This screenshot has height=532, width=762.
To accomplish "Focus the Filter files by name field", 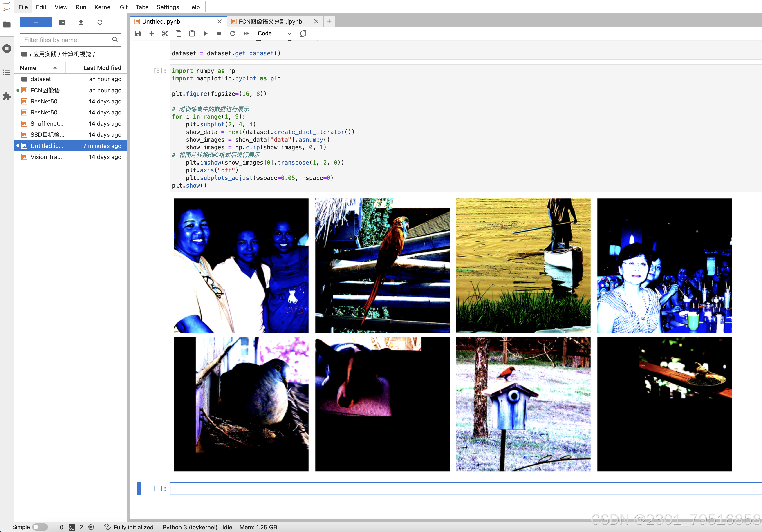I will (x=70, y=40).
